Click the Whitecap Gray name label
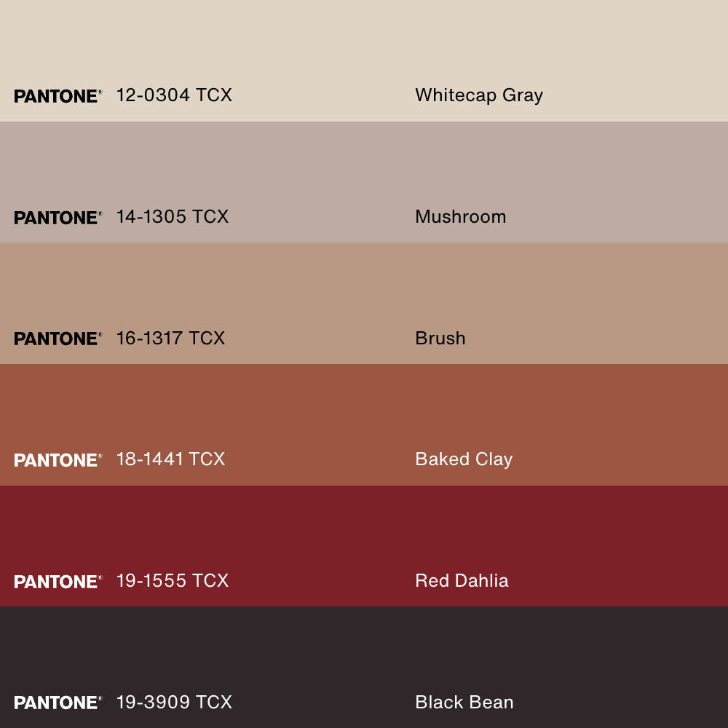 tap(479, 95)
